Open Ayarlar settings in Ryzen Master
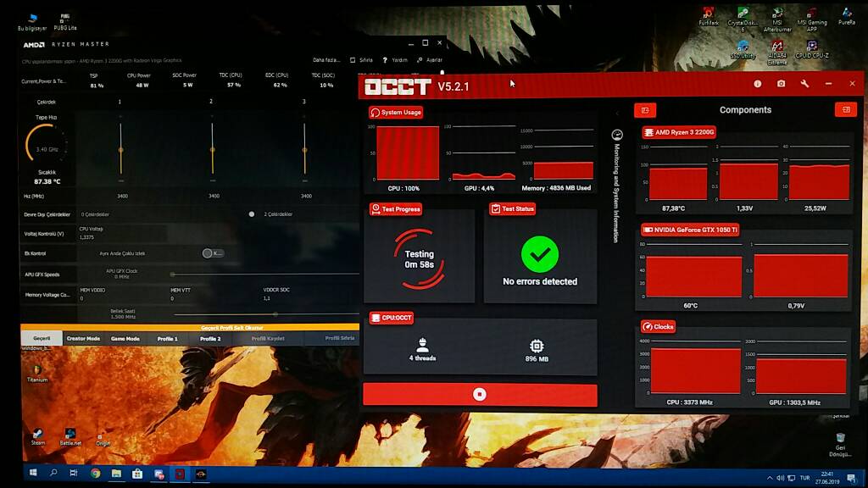Image resolution: width=868 pixels, height=488 pixels. (x=430, y=60)
